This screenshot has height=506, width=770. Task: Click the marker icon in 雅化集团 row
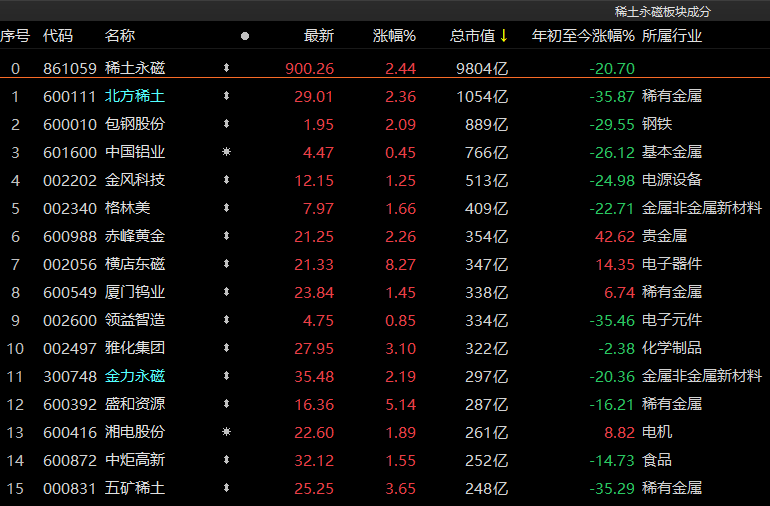pyautogui.click(x=226, y=348)
